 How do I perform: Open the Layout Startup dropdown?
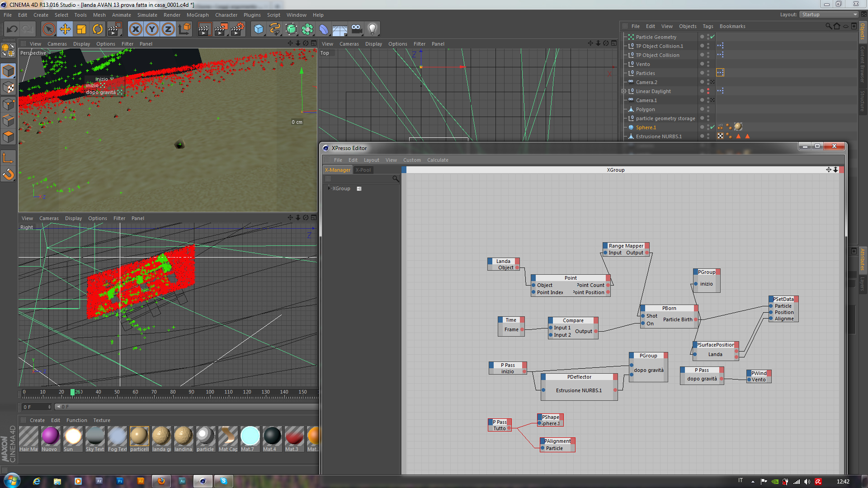829,14
